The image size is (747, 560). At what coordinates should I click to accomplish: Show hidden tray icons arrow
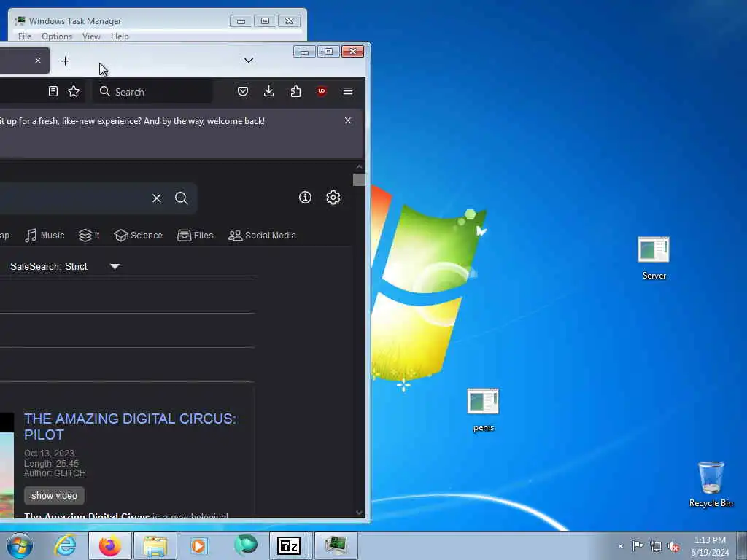tap(620, 546)
